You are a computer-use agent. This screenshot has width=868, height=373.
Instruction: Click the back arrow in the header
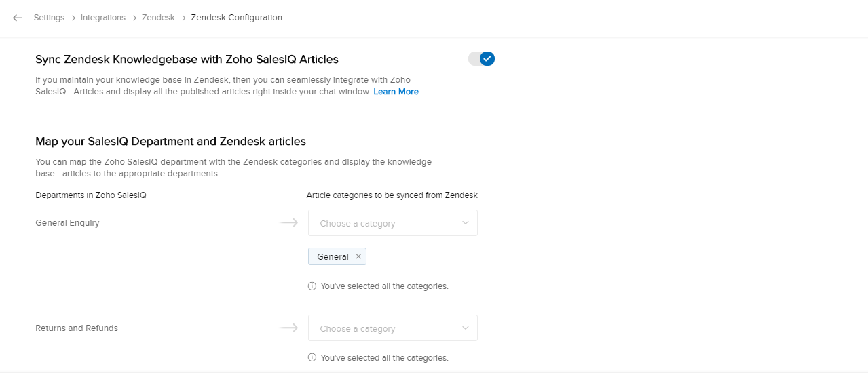18,18
